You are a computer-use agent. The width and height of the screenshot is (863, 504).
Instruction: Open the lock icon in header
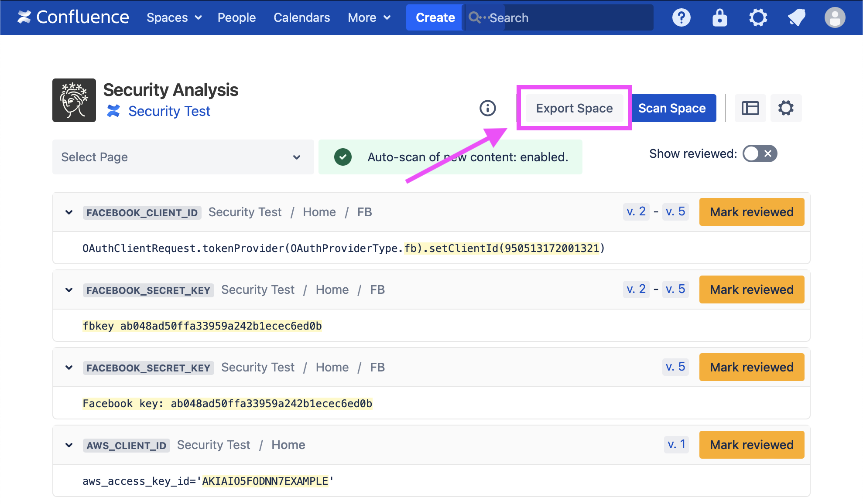[719, 18]
